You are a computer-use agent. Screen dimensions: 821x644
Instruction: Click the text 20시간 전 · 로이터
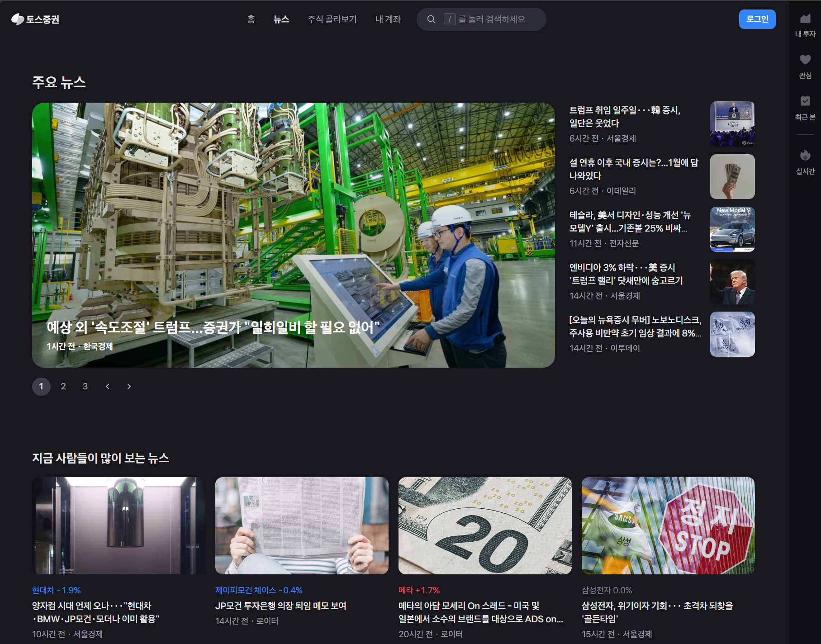tap(431, 634)
